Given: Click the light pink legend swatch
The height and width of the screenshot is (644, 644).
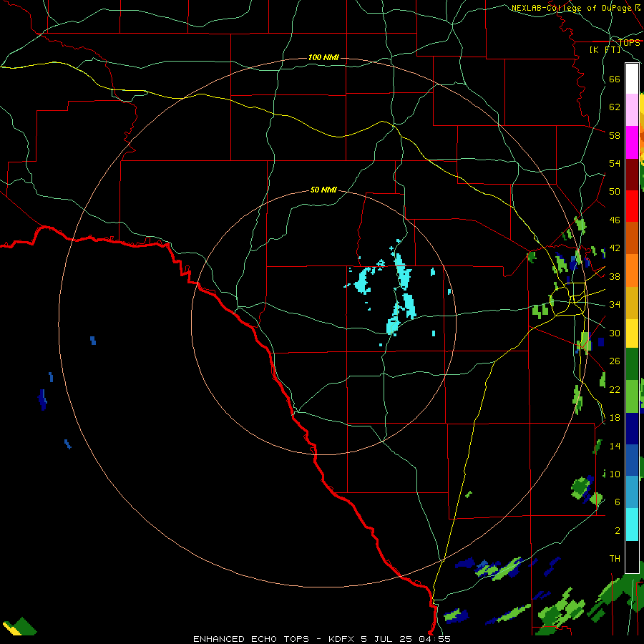Looking at the screenshot, I should (x=632, y=110).
